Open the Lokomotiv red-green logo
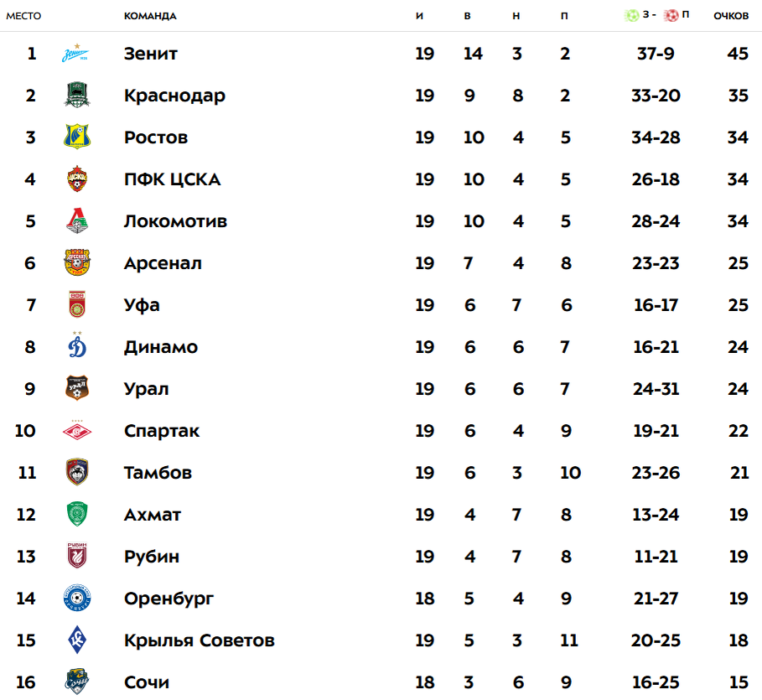Image resolution: width=762 pixels, height=700 pixels. 77,220
